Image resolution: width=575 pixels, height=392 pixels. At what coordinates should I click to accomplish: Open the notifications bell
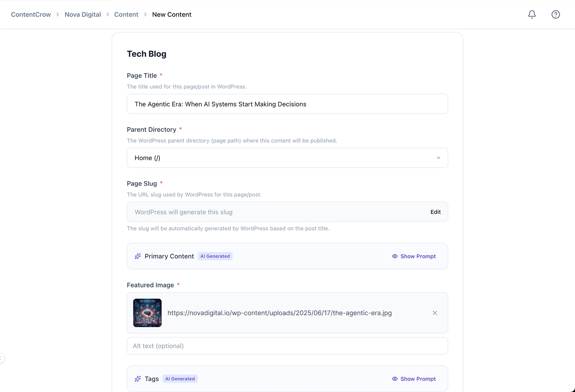532,14
